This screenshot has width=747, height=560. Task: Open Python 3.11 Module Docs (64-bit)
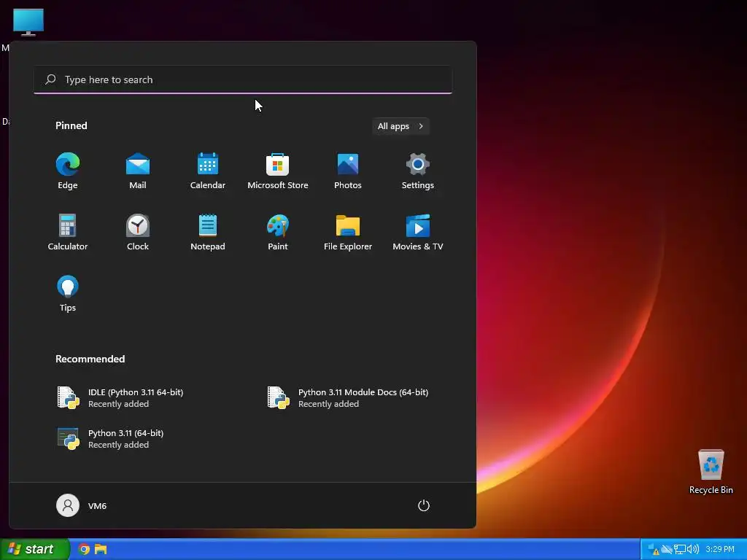pyautogui.click(x=348, y=397)
